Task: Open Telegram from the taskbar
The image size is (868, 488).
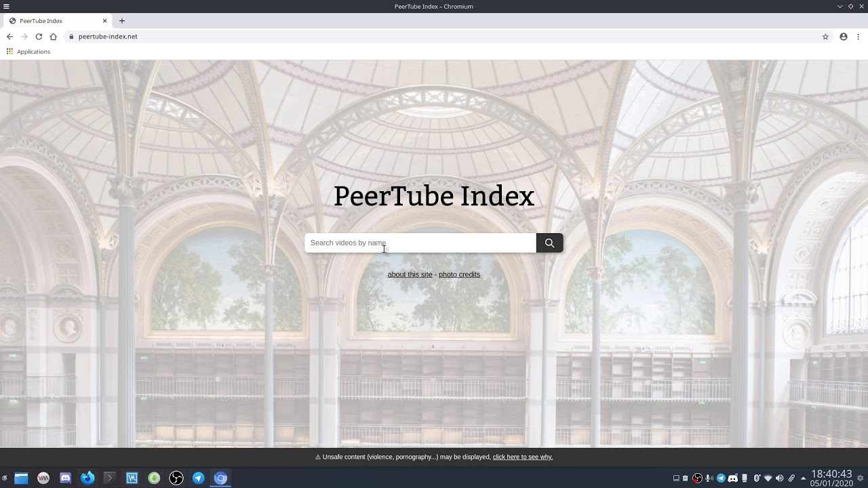Action: pyautogui.click(x=198, y=479)
